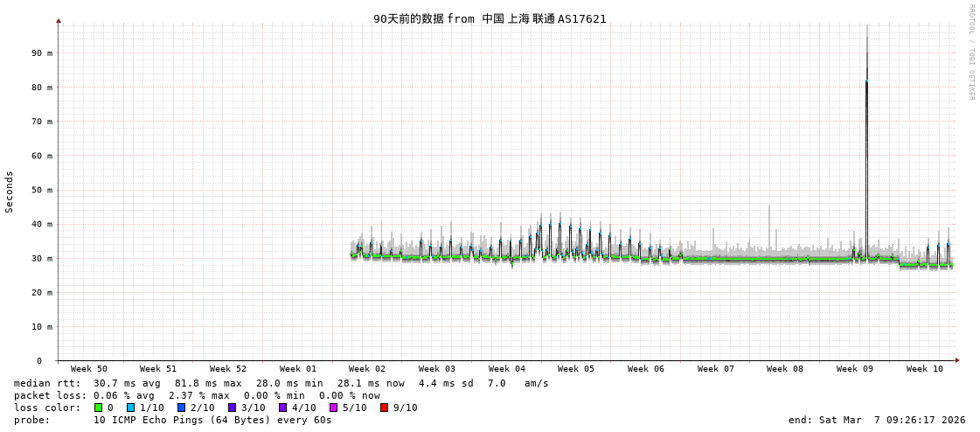Click the light blue 1/10 loss swatch

click(130, 408)
